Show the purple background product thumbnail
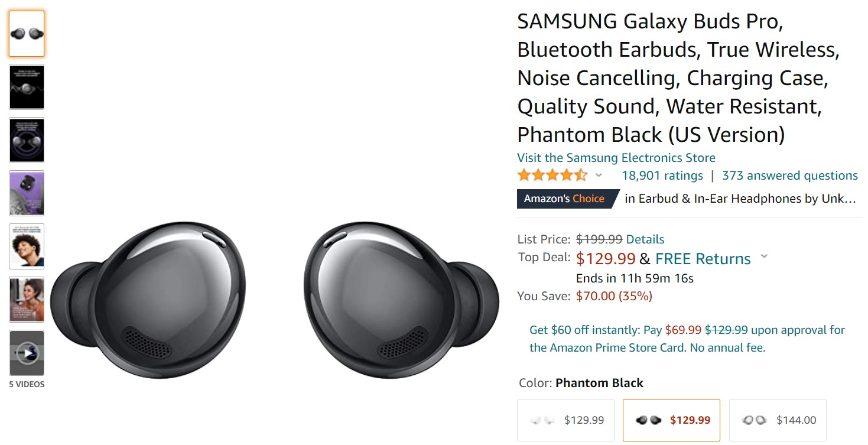The height and width of the screenshot is (445, 868). coord(27,193)
